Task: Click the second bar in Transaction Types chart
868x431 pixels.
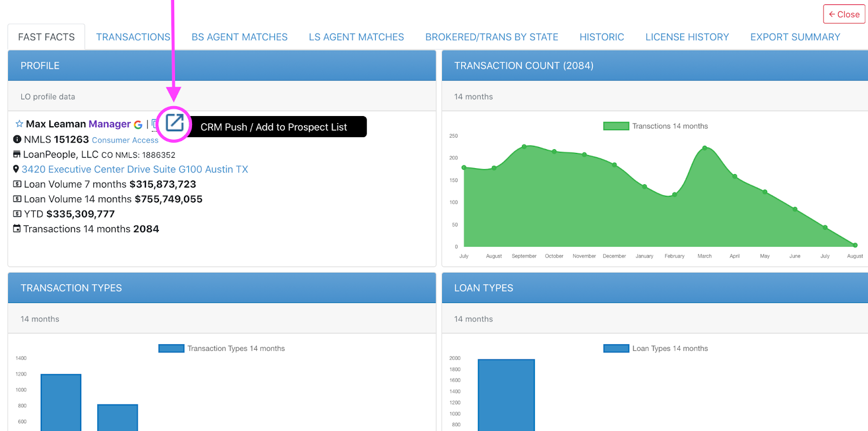Action: click(x=118, y=417)
